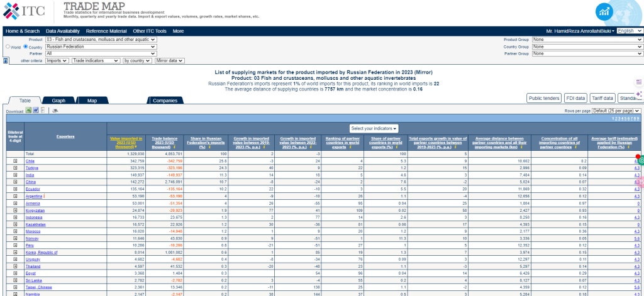Download the table as Excel file
Image resolution: width=644 pixels, height=296 pixels.
tap(29, 111)
